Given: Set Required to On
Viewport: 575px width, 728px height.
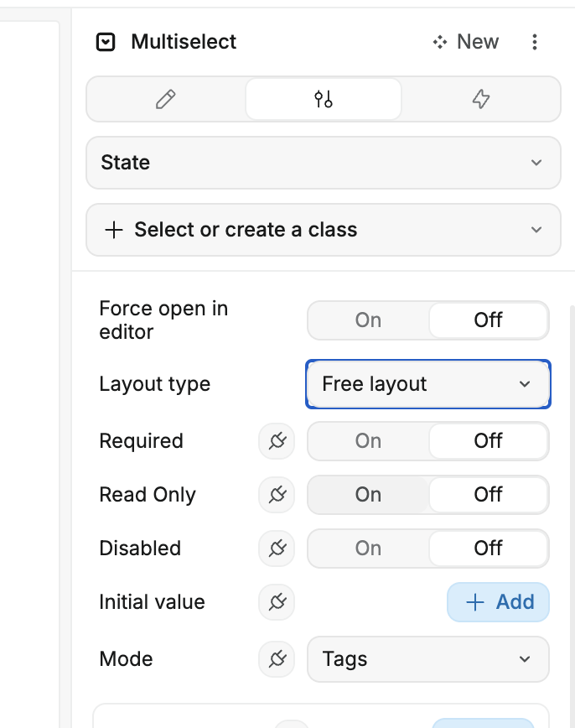Looking at the screenshot, I should coord(368,441).
